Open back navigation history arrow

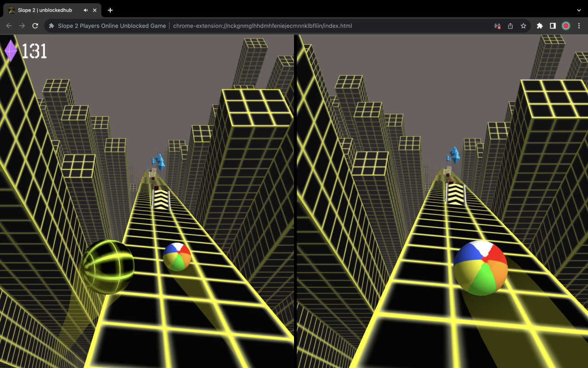coord(9,26)
